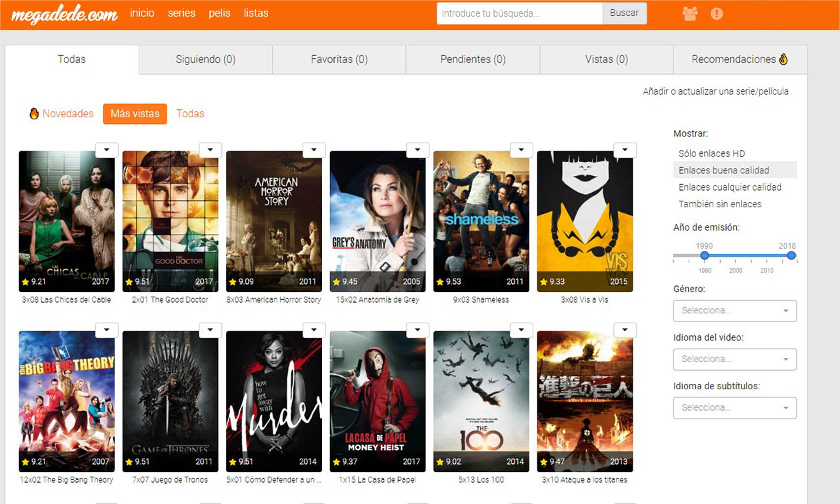Open the dropdown arrow on Las Chicas del Cable

click(107, 150)
